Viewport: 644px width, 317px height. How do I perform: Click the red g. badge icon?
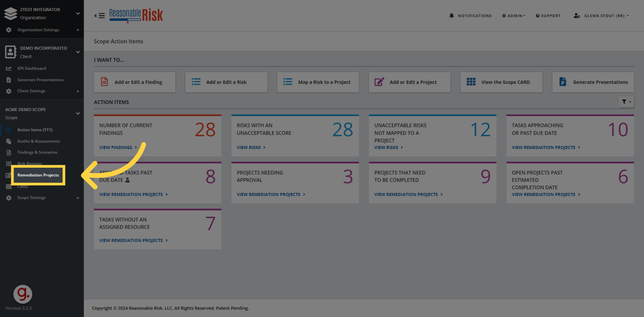(x=23, y=294)
